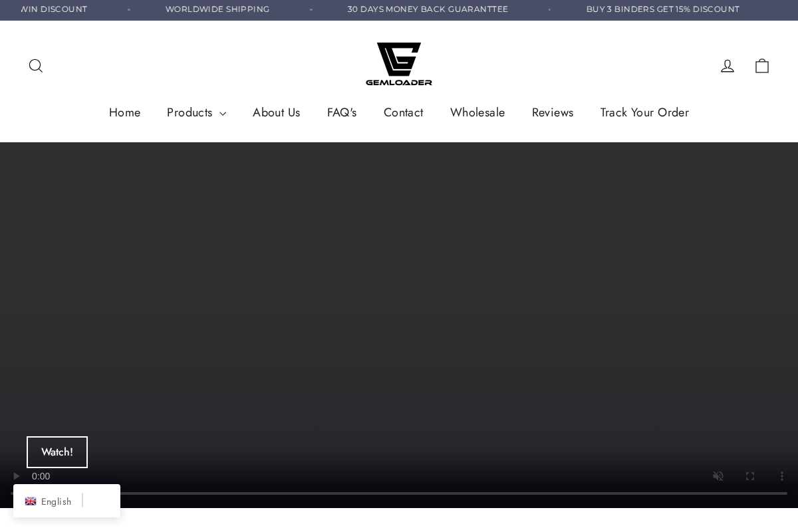798x532 pixels.
Task: Enter fullscreen on the video
Action: click(x=750, y=476)
